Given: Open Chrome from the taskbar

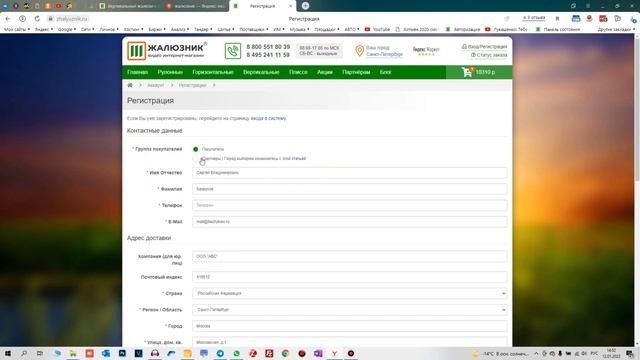Looking at the screenshot, I should pyautogui.click(x=285, y=353).
